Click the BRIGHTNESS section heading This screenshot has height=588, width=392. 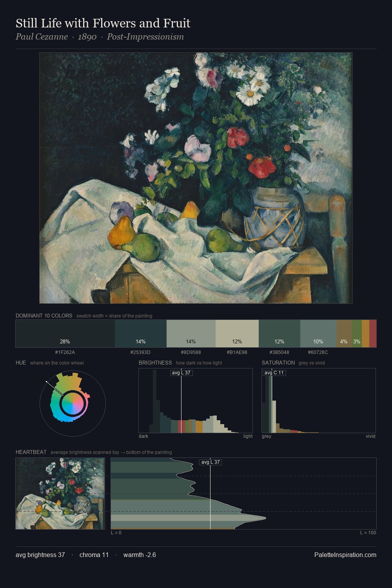click(155, 363)
